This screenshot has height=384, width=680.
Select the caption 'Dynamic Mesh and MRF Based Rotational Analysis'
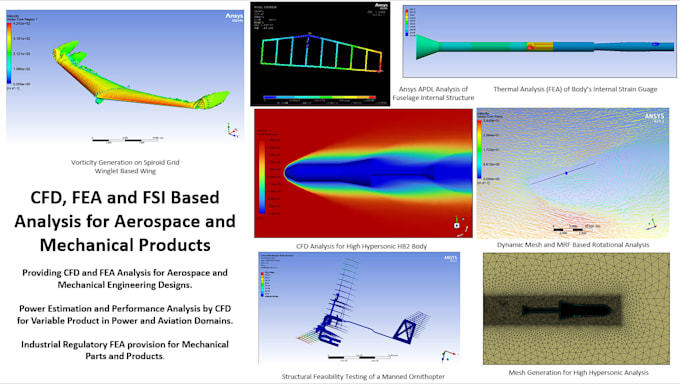[x=573, y=245]
